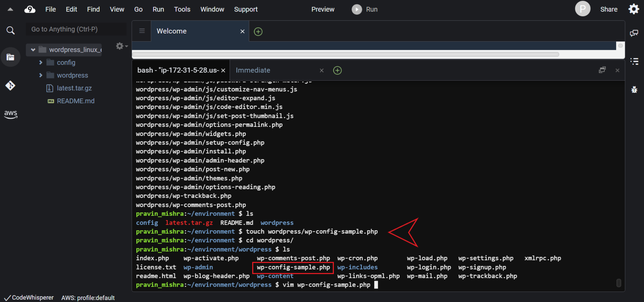This screenshot has height=302, width=644.
Task: Open the Window menu
Action: pyautogui.click(x=212, y=9)
